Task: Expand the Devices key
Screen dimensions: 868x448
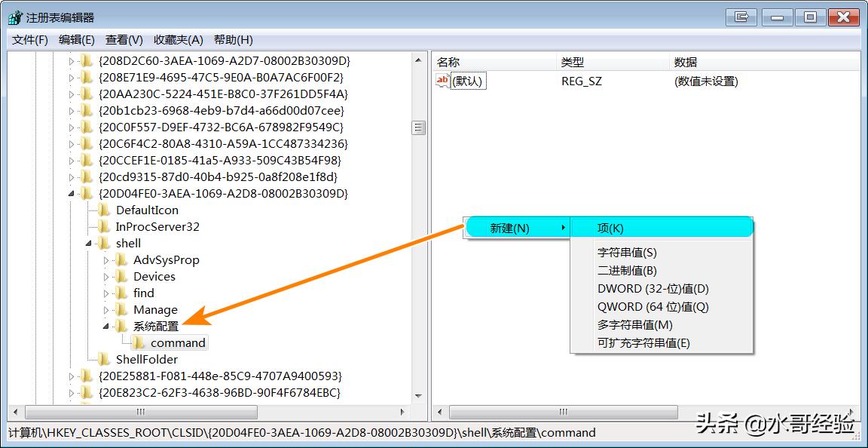Action: (108, 276)
